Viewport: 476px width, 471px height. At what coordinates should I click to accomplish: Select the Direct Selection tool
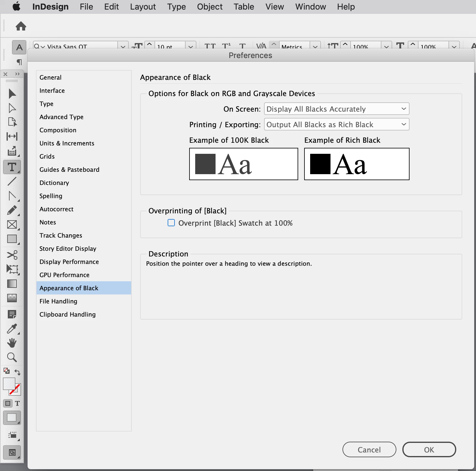[12, 108]
